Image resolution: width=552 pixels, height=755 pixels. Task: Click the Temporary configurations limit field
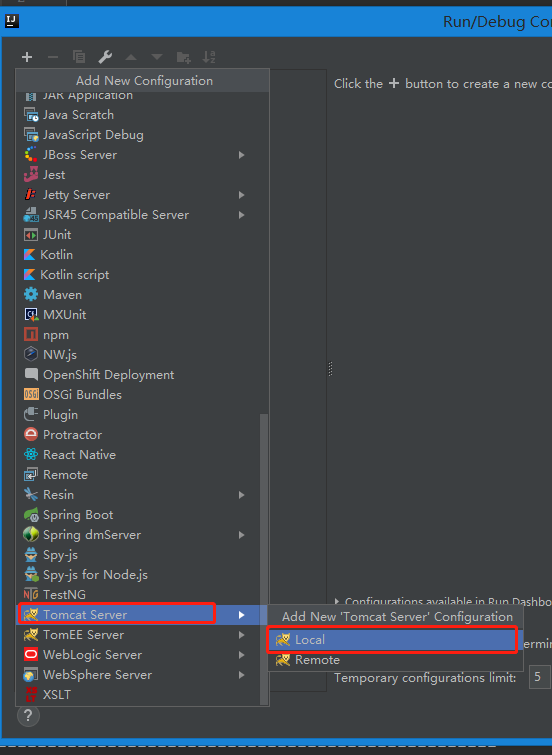pyautogui.click(x=540, y=677)
